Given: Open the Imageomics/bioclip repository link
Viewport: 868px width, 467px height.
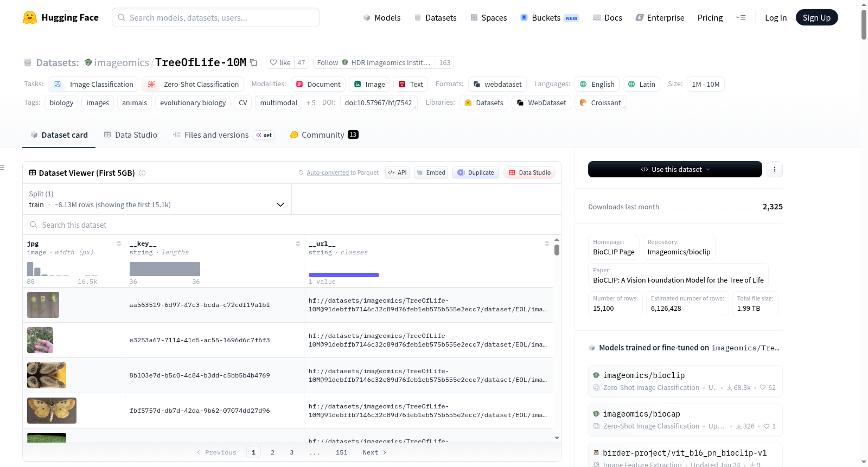Looking at the screenshot, I should tap(679, 247).
